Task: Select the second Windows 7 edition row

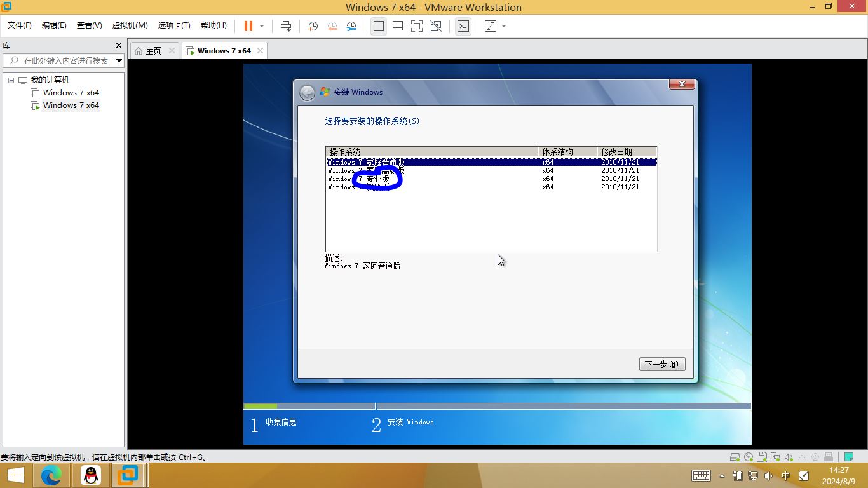Action: tap(491, 170)
